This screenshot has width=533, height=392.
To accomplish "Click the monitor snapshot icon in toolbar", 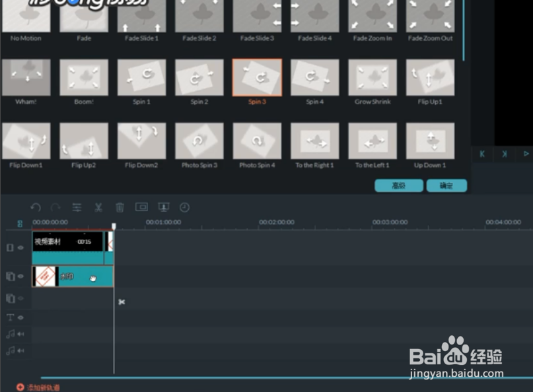I will 164,207.
